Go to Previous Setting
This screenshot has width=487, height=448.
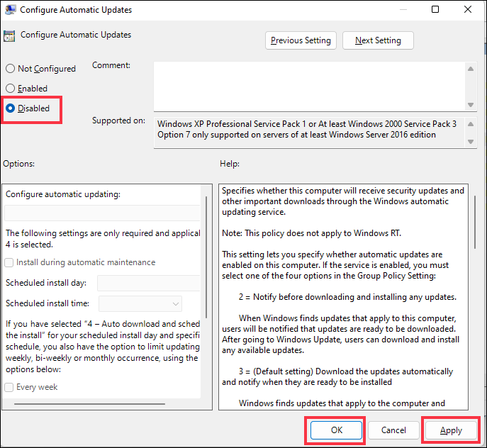click(x=301, y=40)
